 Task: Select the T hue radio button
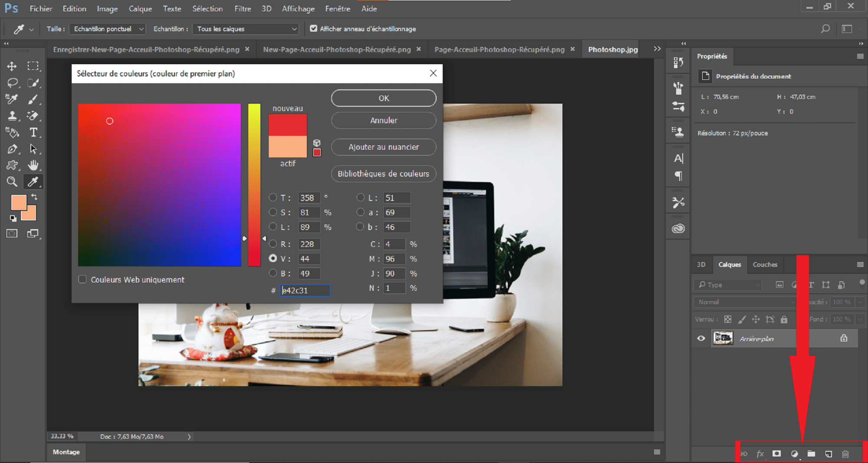tap(273, 197)
